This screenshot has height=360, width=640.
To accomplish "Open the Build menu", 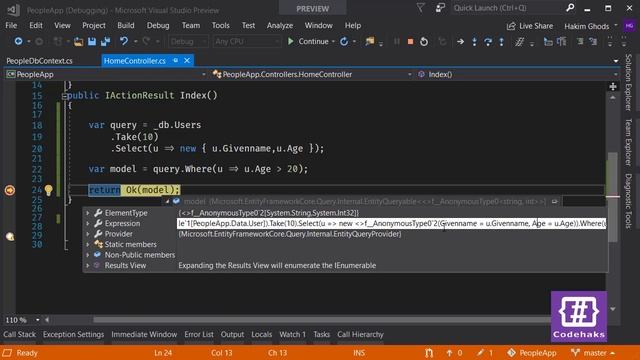I will pyautogui.click(x=126, y=25).
